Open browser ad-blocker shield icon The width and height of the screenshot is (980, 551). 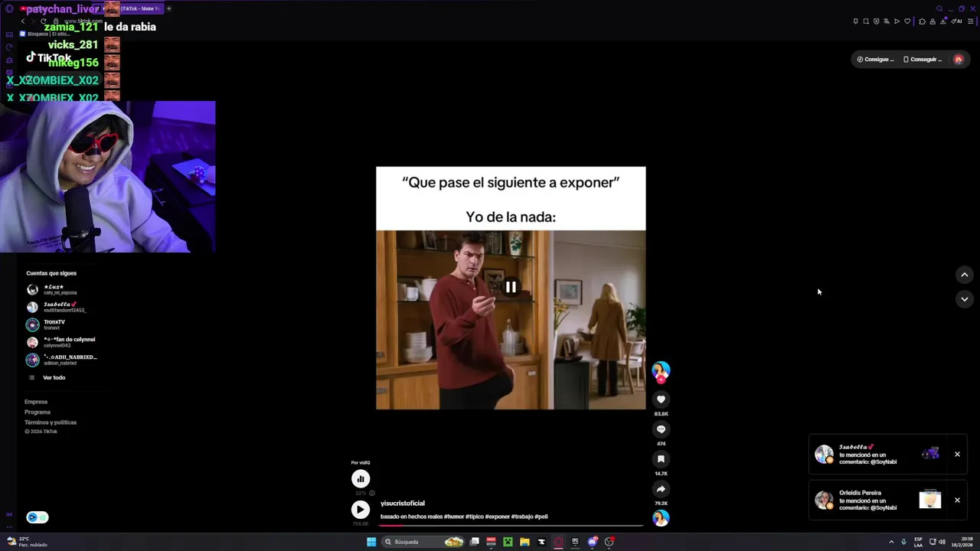[877, 21]
